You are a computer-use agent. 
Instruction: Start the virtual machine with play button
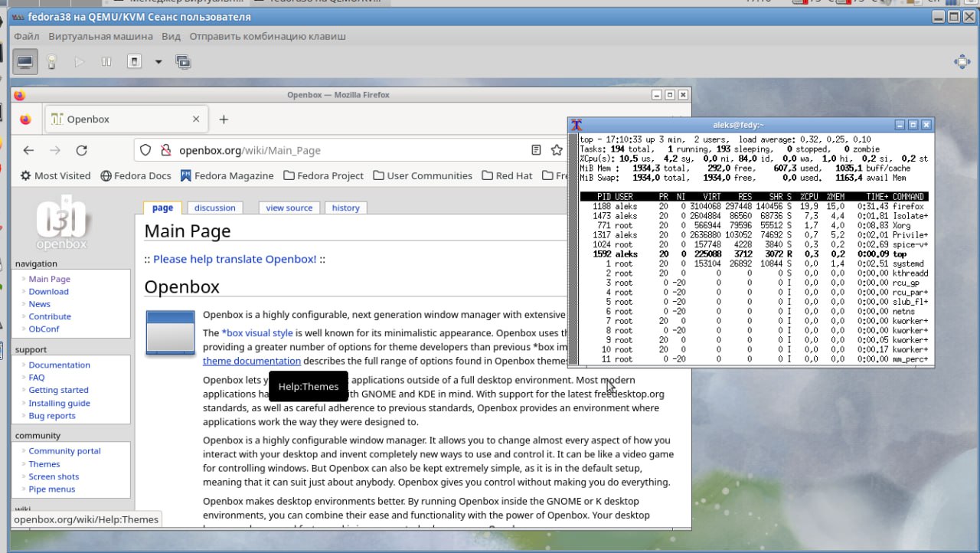tap(79, 62)
